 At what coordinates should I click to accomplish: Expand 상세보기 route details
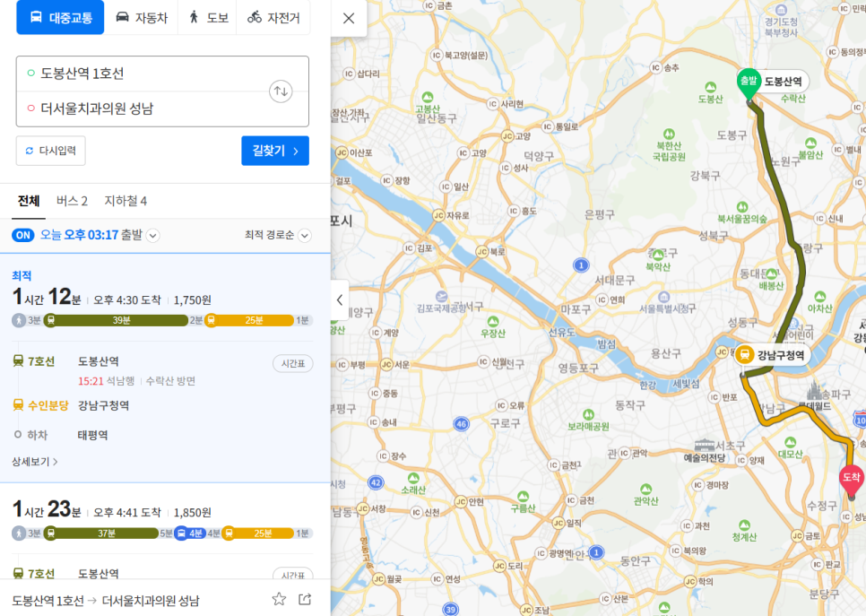pos(35,462)
